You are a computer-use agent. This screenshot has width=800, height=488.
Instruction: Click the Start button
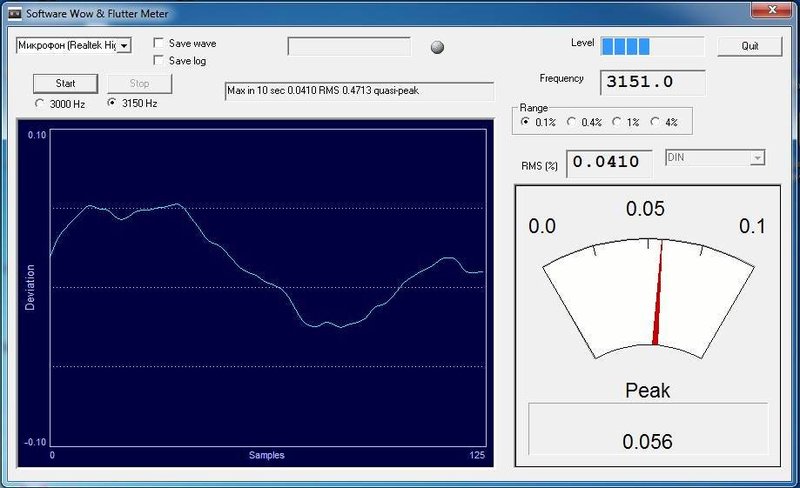click(x=65, y=83)
